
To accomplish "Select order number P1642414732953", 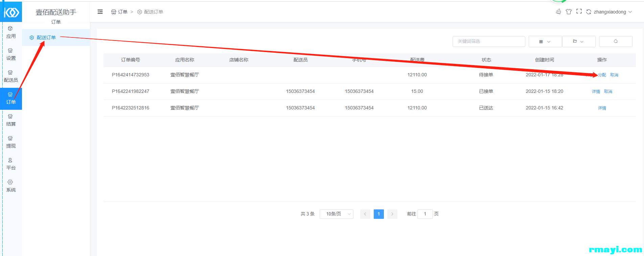I will pyautogui.click(x=131, y=75).
